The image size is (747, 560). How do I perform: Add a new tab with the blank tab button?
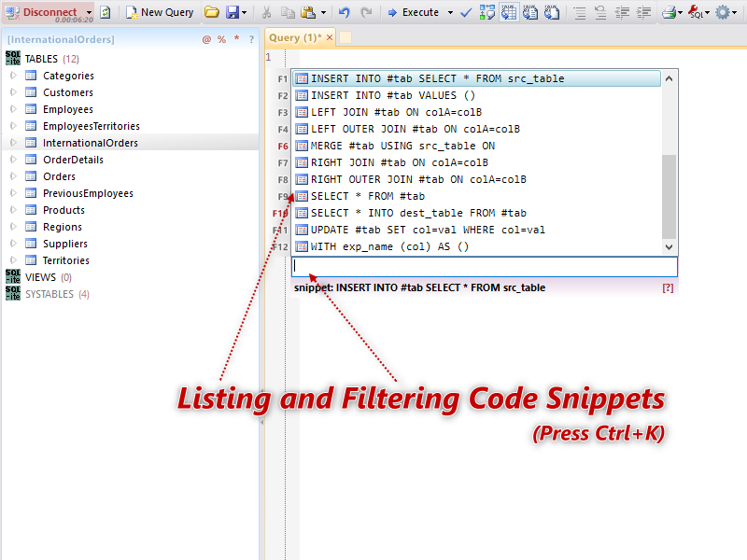[x=345, y=37]
